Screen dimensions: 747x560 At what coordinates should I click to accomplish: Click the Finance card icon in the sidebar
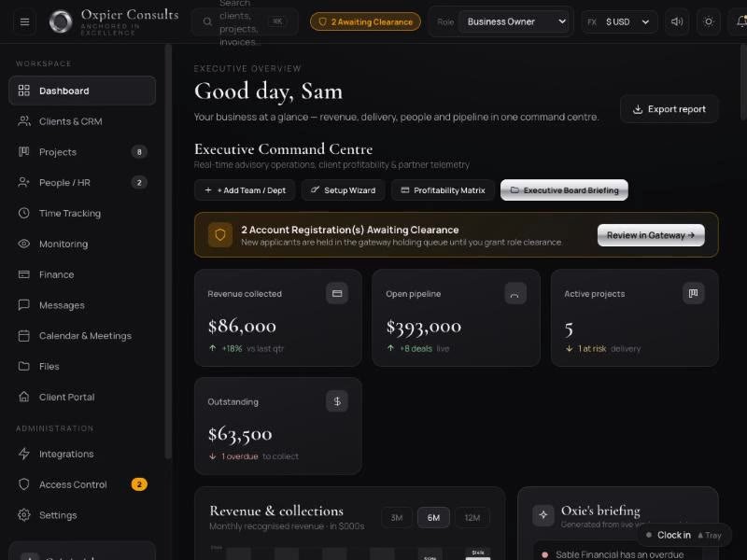24,274
